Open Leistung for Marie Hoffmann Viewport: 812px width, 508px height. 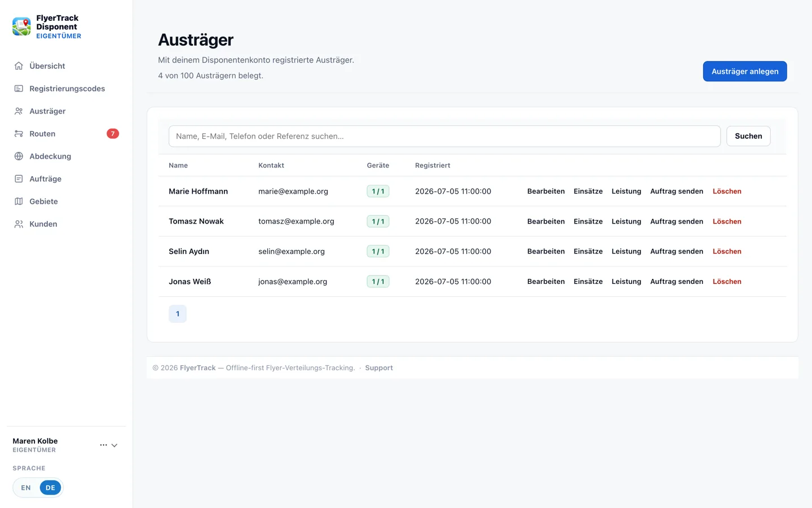(626, 191)
